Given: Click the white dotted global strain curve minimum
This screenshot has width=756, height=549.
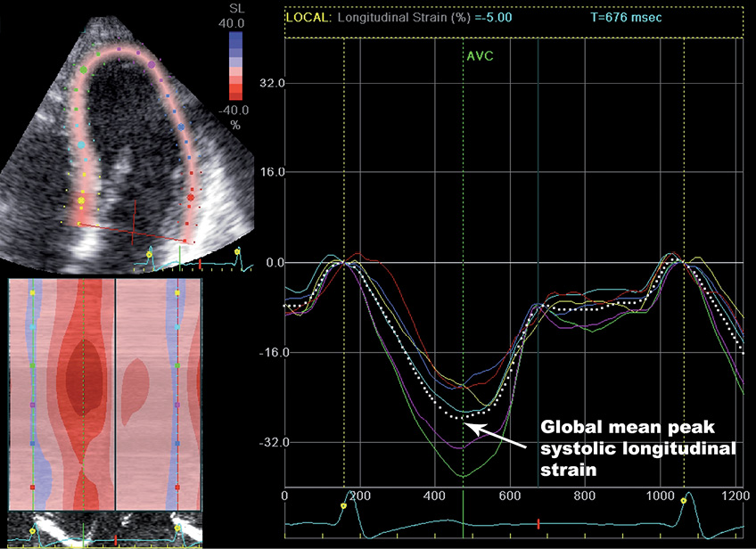Looking at the screenshot, I should pyautogui.click(x=460, y=416).
